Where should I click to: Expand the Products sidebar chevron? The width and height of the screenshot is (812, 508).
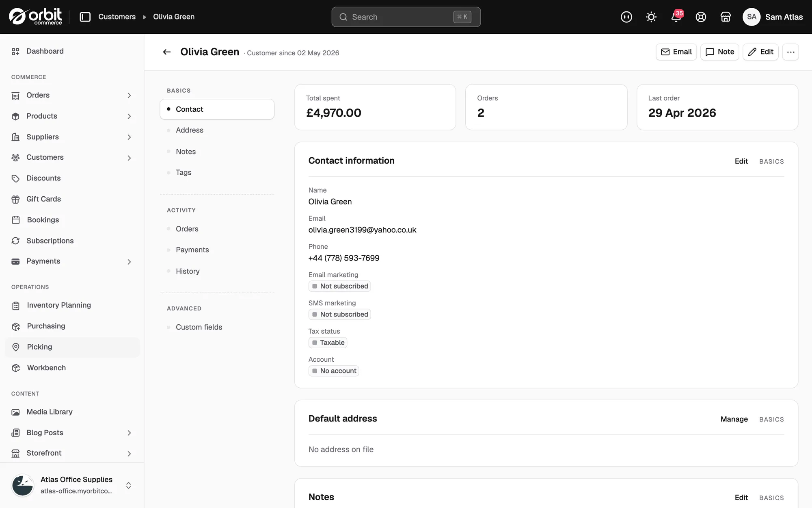pyautogui.click(x=129, y=116)
